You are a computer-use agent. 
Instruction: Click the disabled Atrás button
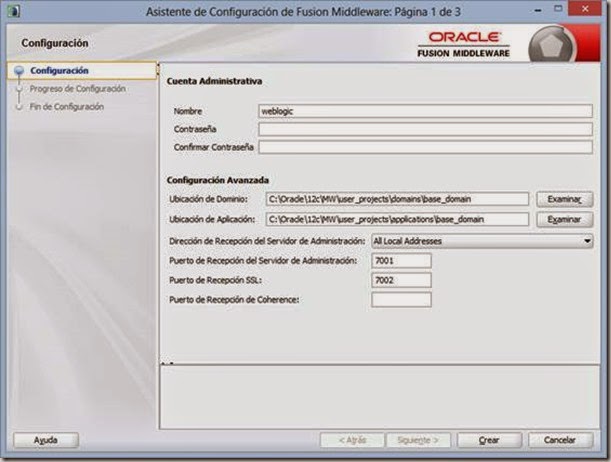coord(352,440)
